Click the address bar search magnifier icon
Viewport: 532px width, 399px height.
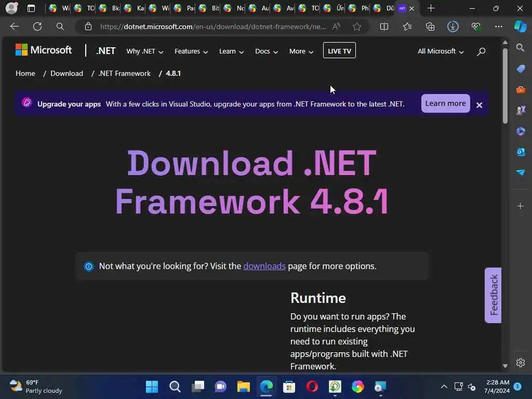pyautogui.click(x=60, y=26)
